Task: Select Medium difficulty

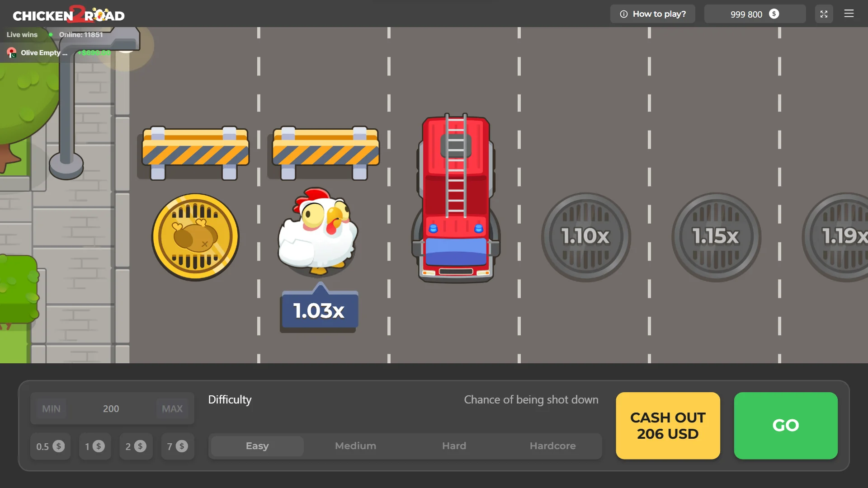Action: [x=355, y=446]
